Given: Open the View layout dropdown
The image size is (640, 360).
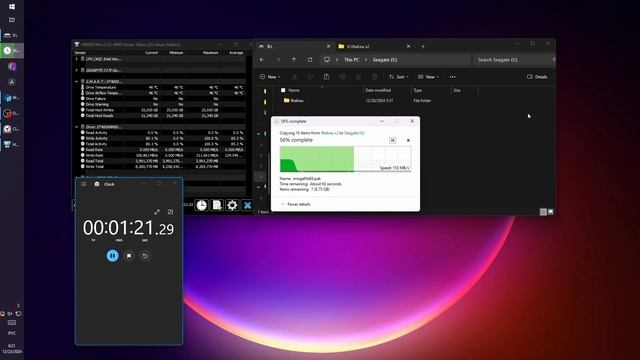Looking at the screenshot, I should coord(428,77).
